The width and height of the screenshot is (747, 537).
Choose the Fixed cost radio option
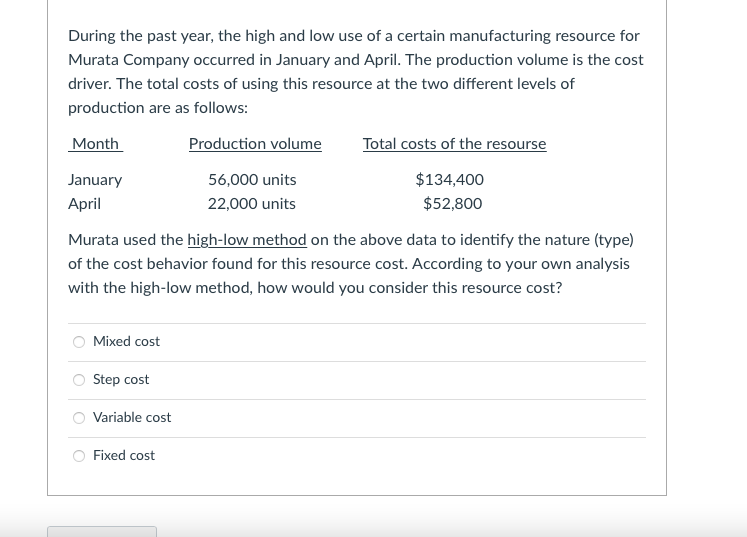(79, 456)
